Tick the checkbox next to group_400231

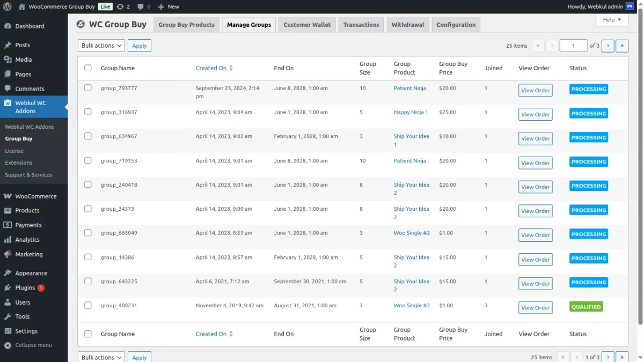click(88, 305)
